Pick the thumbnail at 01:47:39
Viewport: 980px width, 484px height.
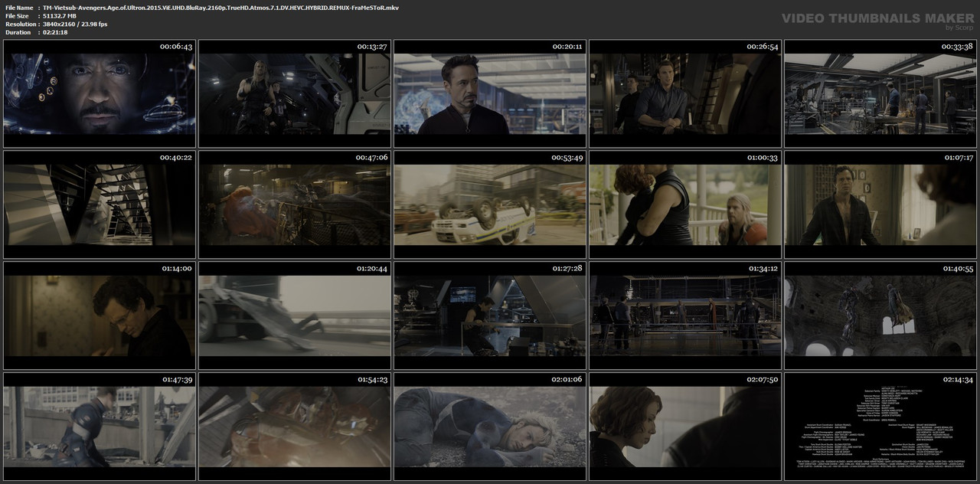tap(100, 427)
